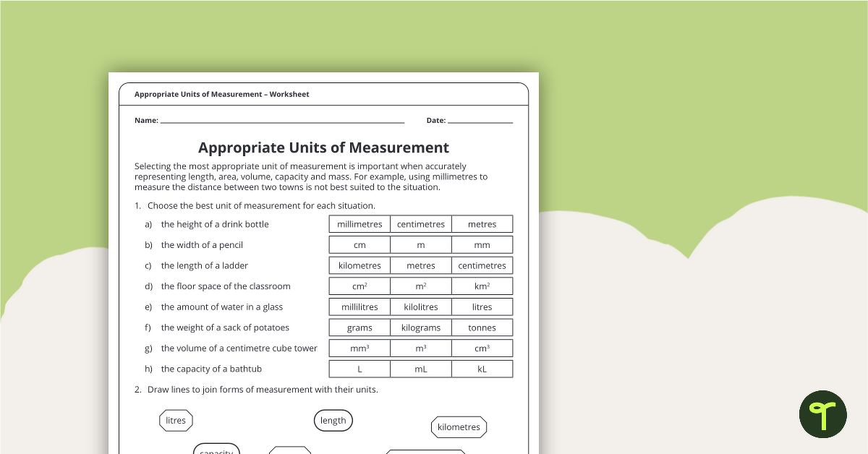This screenshot has width=868, height=454.
Task: Click question text 'the floor space of the classroom'
Action: 226,286
